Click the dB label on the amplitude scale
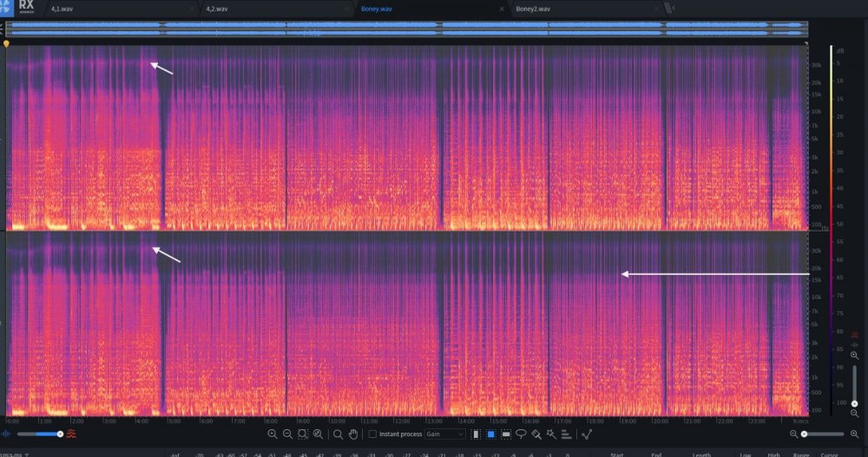This screenshot has height=457, width=868. pyautogui.click(x=840, y=51)
